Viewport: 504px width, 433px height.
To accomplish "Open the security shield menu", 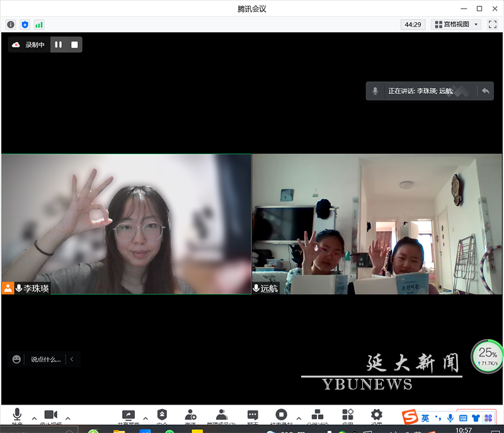I will (x=162, y=415).
